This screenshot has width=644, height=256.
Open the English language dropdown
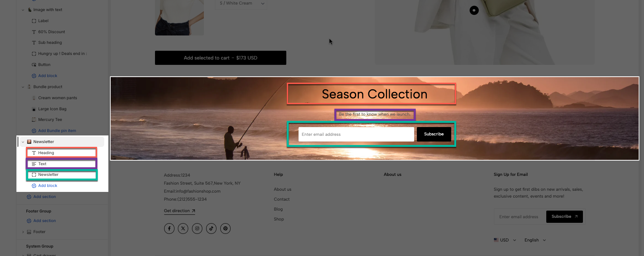click(535, 240)
